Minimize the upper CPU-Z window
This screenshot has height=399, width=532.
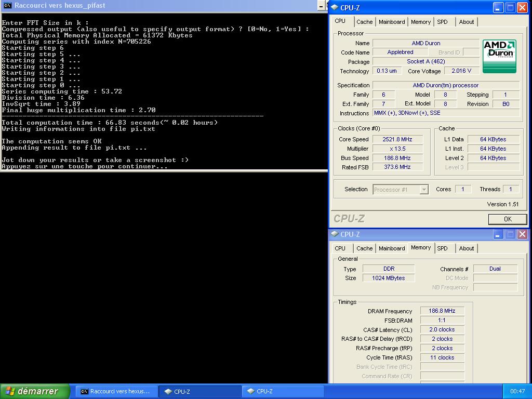point(498,7)
